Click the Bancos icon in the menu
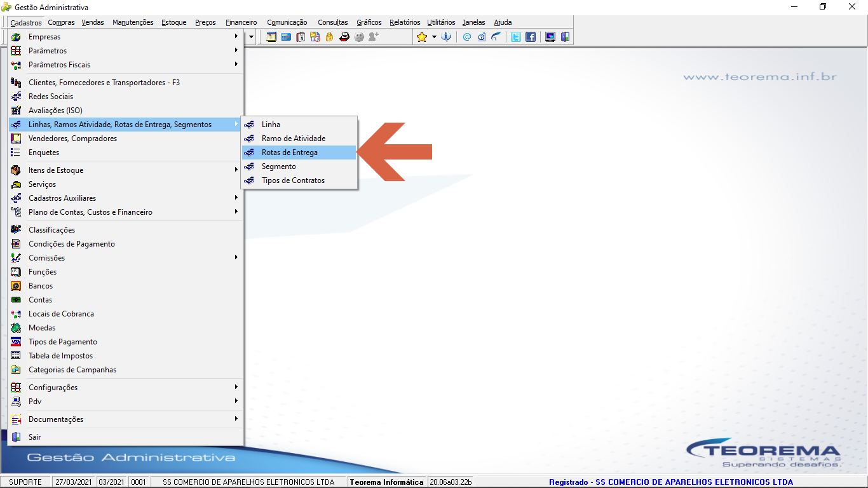This screenshot has height=488, width=868. [16, 286]
